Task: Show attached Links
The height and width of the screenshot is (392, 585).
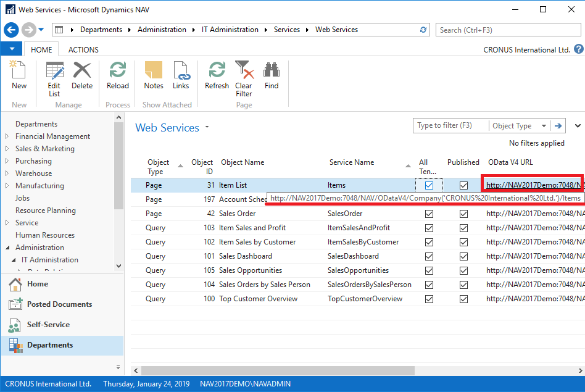Action: pyautogui.click(x=181, y=75)
